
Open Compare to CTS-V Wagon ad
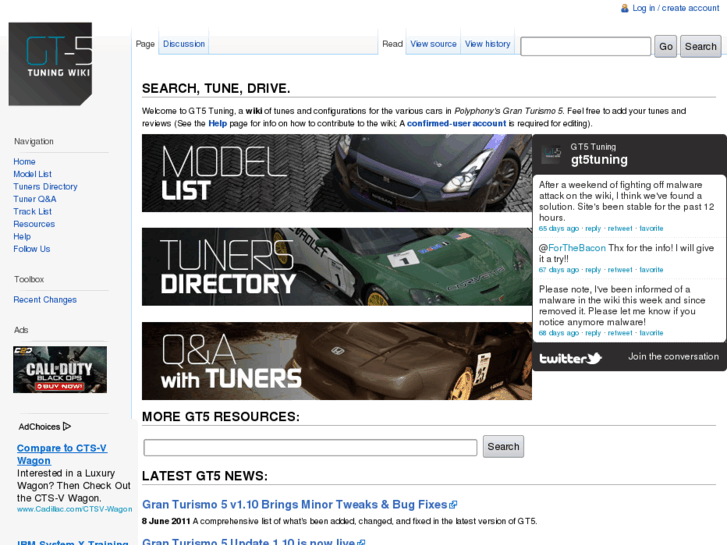[x=62, y=454]
